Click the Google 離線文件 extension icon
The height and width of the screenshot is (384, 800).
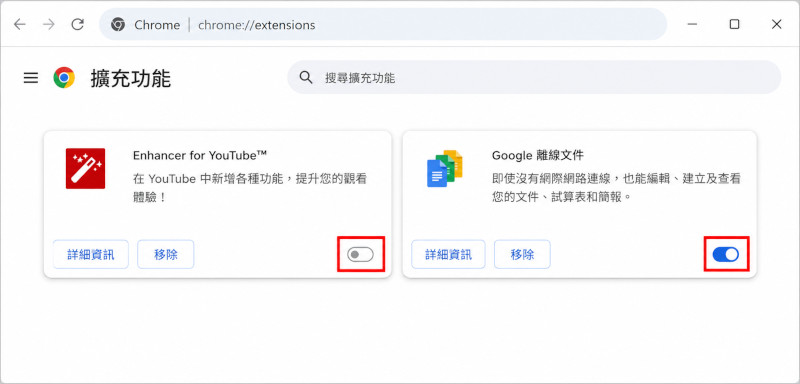click(444, 168)
